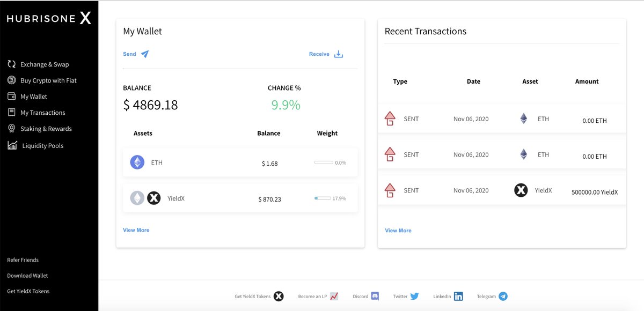
Task: Click the $ 1.68 ETH balance
Action: click(270, 164)
